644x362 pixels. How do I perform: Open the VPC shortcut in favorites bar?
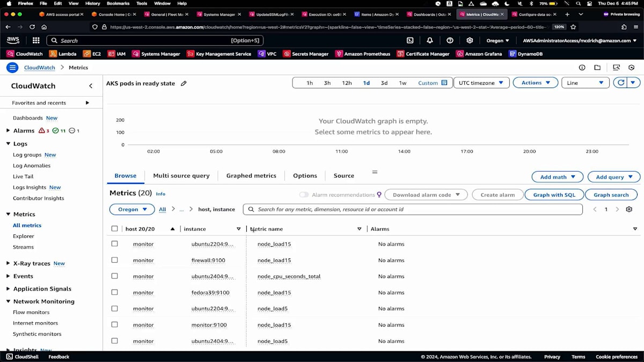(x=267, y=54)
